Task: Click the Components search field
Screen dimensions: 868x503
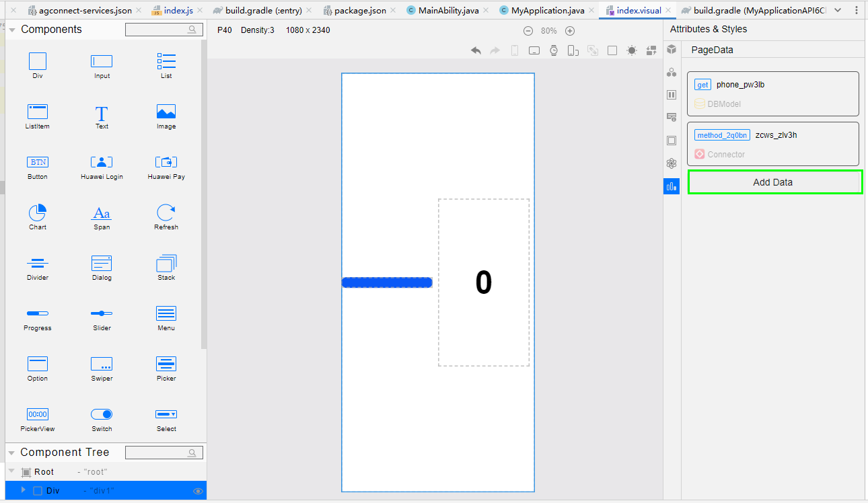Action: [x=164, y=30]
